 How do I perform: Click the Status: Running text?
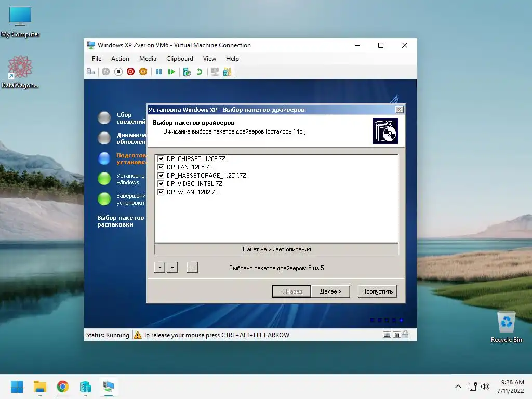pyautogui.click(x=108, y=335)
